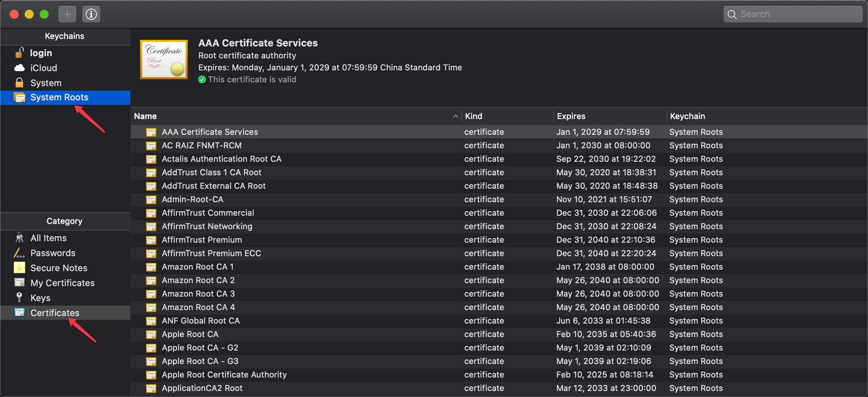The image size is (868, 397).
Task: Click the AddTrust Class 1 CA Root icon
Action: [151, 173]
